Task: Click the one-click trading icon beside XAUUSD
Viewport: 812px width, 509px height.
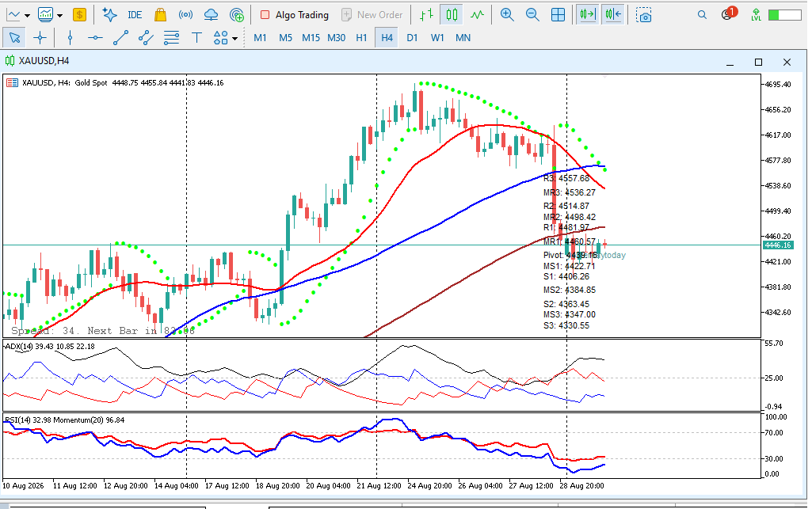Action: 12,83
